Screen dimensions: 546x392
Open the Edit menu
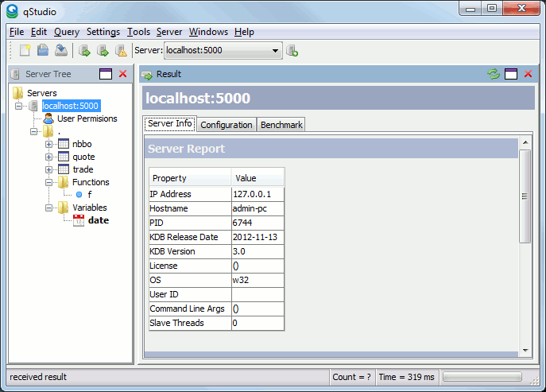[x=39, y=32]
